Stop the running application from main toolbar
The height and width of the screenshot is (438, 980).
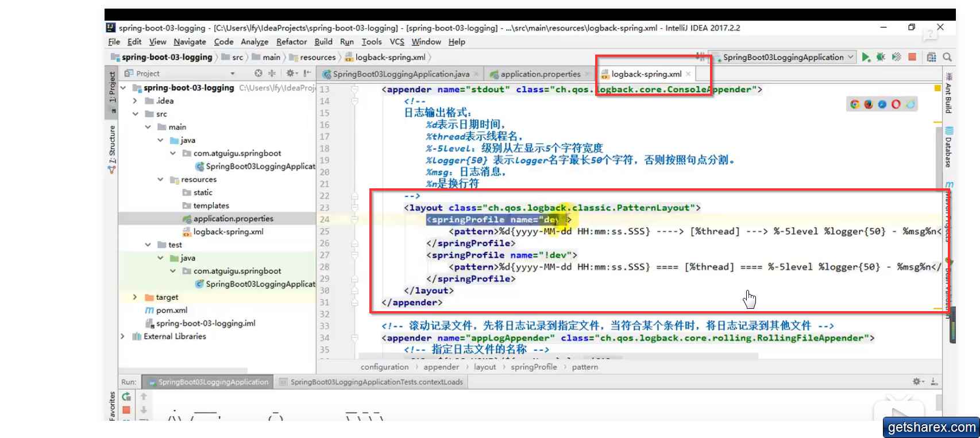tap(912, 57)
